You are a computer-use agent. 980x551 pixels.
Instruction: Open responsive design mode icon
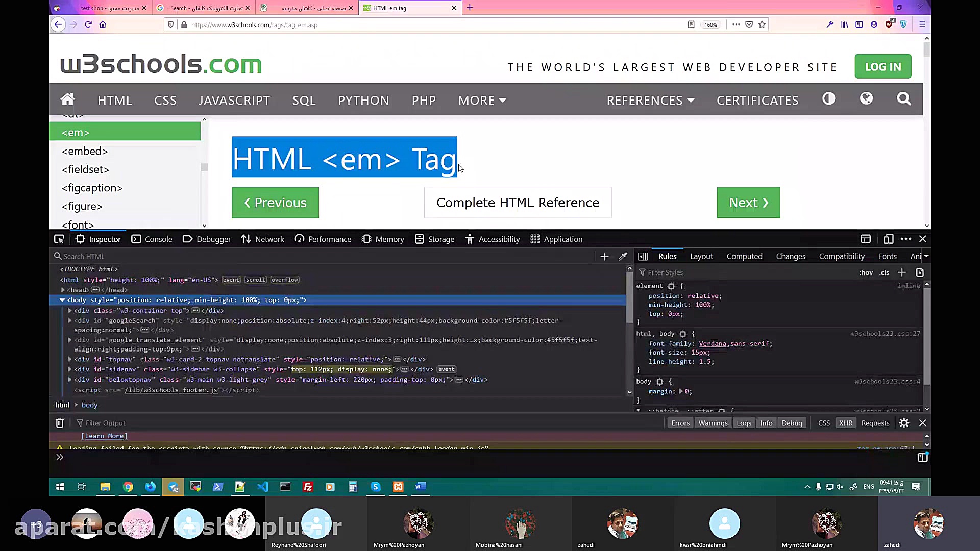pos(889,239)
